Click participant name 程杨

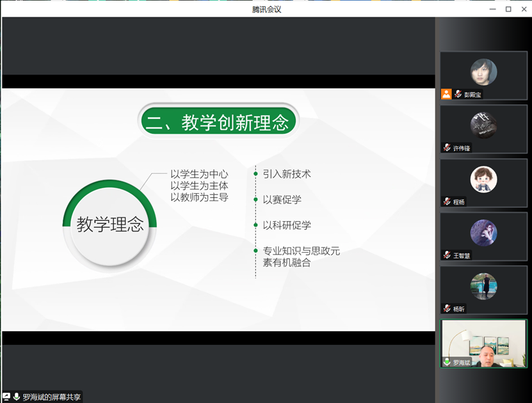(x=459, y=202)
